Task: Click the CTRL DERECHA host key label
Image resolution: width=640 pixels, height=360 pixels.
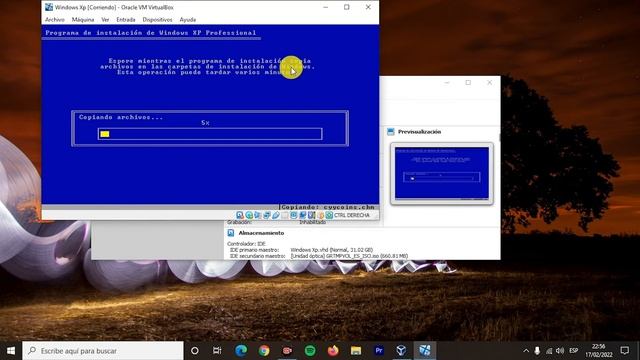Action: click(352, 215)
